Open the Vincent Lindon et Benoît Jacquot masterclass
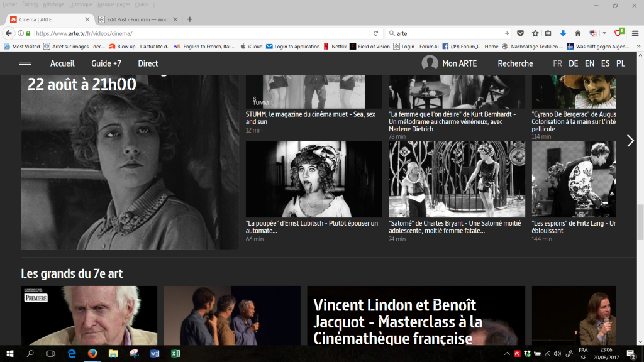The image size is (644, 362). 416,315
